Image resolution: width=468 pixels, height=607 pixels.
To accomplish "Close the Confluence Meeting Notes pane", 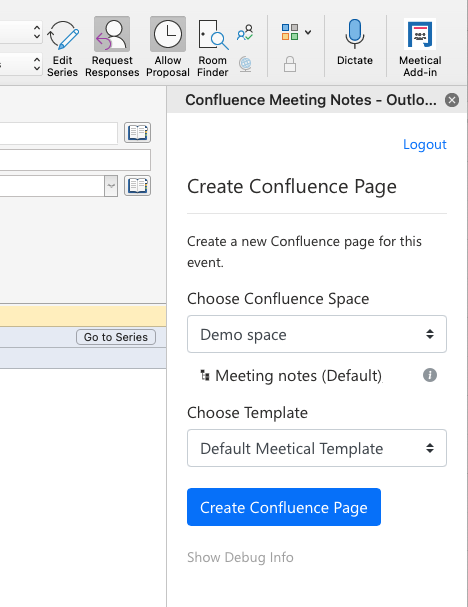I will (452, 100).
